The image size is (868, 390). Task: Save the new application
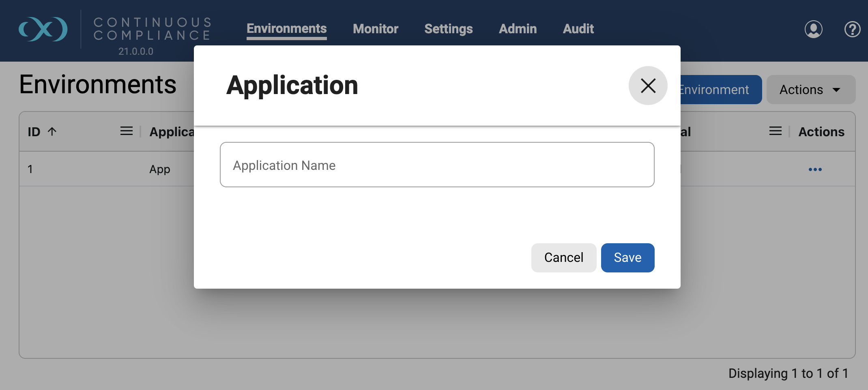coord(627,258)
